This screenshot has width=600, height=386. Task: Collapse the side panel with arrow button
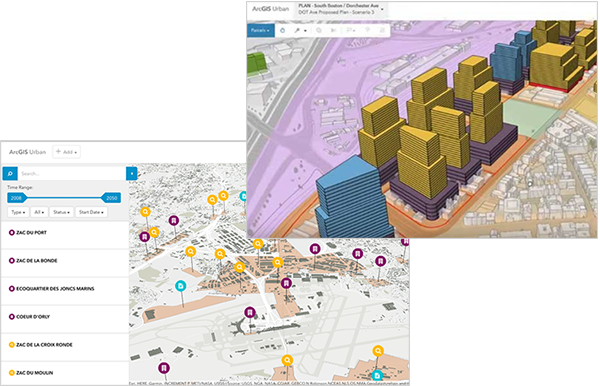(x=132, y=173)
